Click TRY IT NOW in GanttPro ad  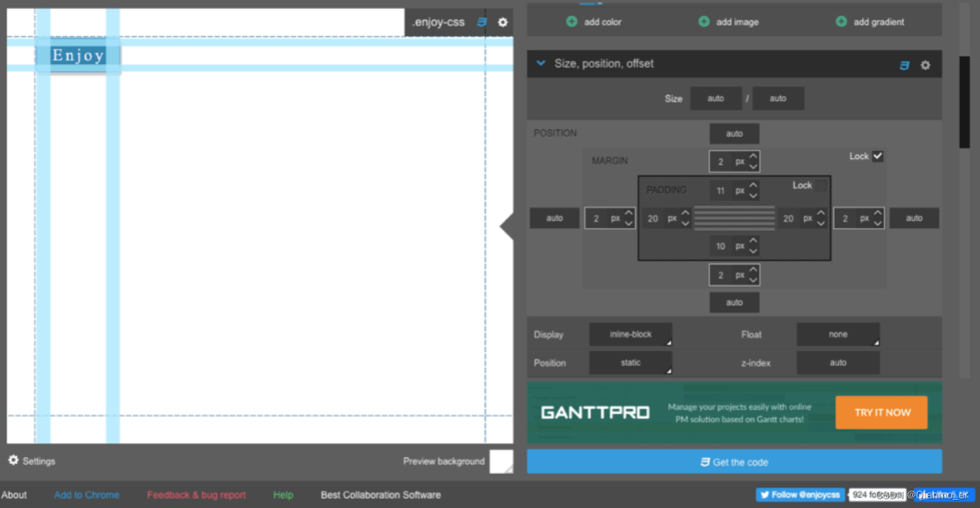[881, 412]
